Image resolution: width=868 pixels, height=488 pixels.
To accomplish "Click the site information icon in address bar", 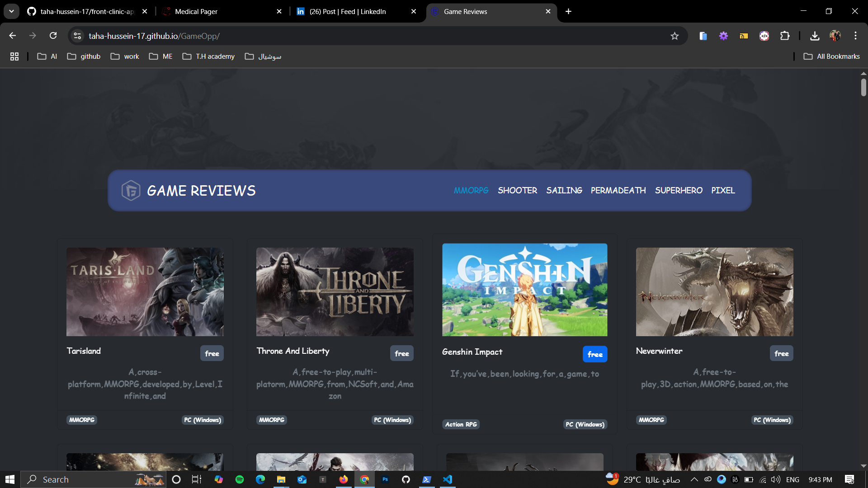I will tap(78, 36).
